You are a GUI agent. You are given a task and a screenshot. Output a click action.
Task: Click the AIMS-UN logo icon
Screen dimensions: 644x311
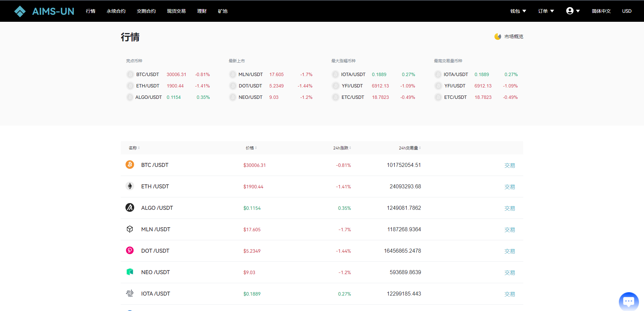click(x=20, y=11)
